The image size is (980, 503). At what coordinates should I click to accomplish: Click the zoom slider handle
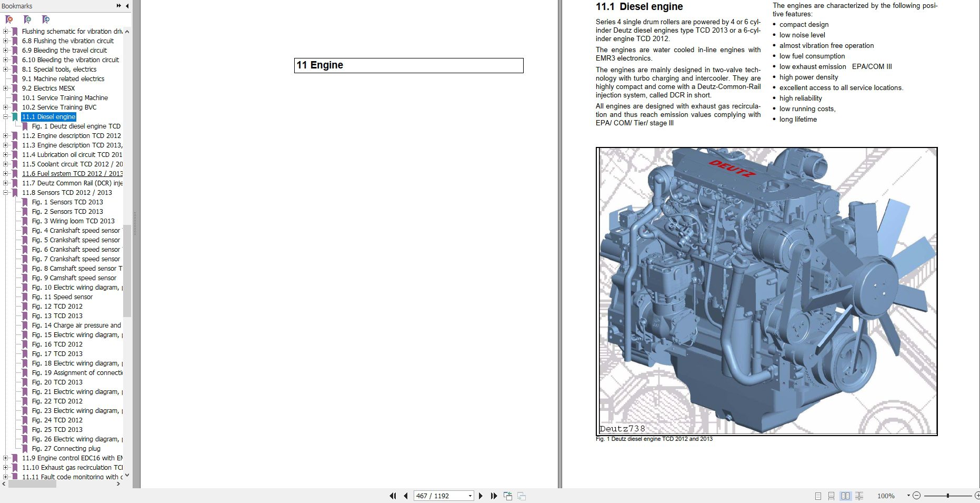pos(948,496)
